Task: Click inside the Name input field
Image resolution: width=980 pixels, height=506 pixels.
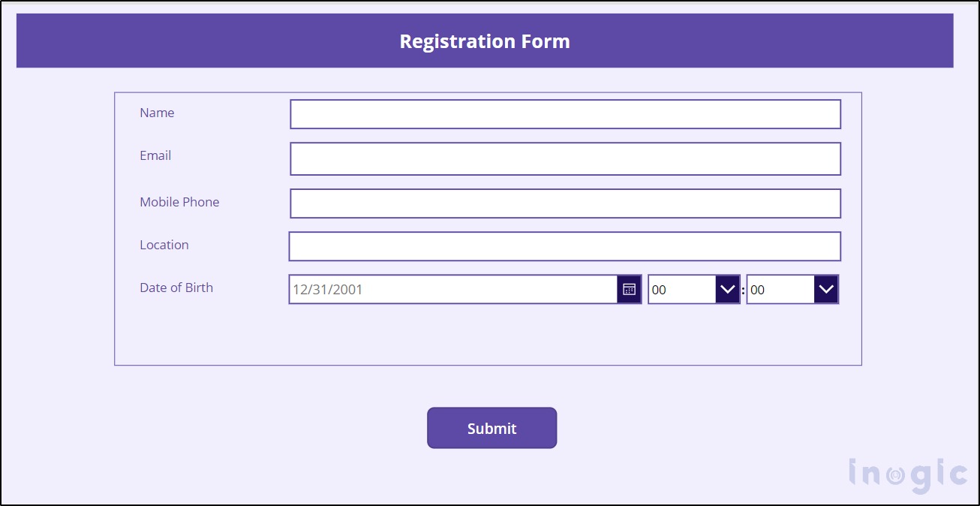Action: coord(565,113)
